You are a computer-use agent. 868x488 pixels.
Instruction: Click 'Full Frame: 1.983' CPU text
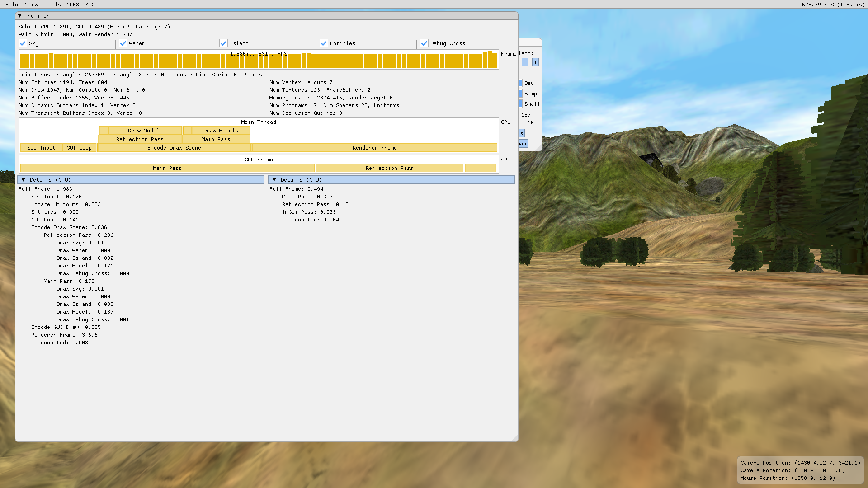point(45,189)
